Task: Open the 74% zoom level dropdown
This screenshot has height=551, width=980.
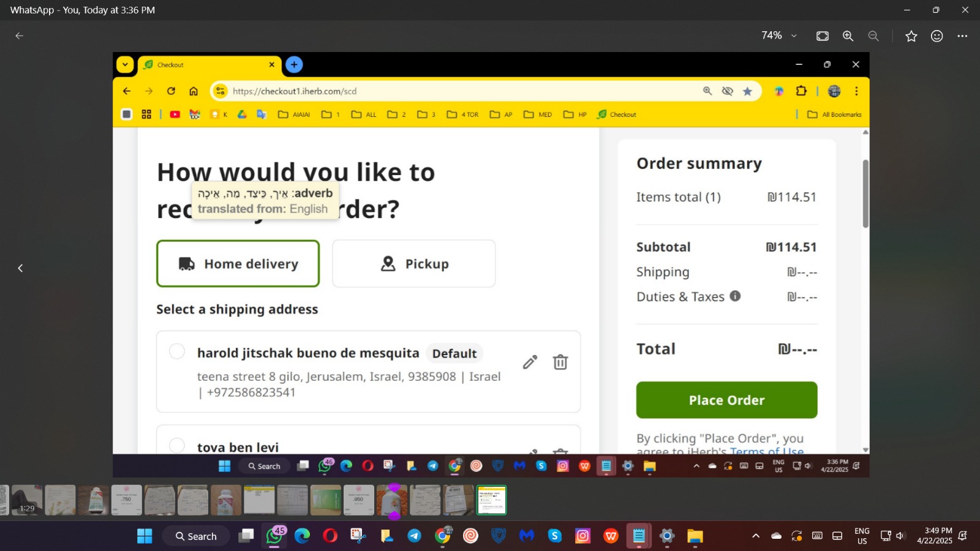Action: pos(778,36)
